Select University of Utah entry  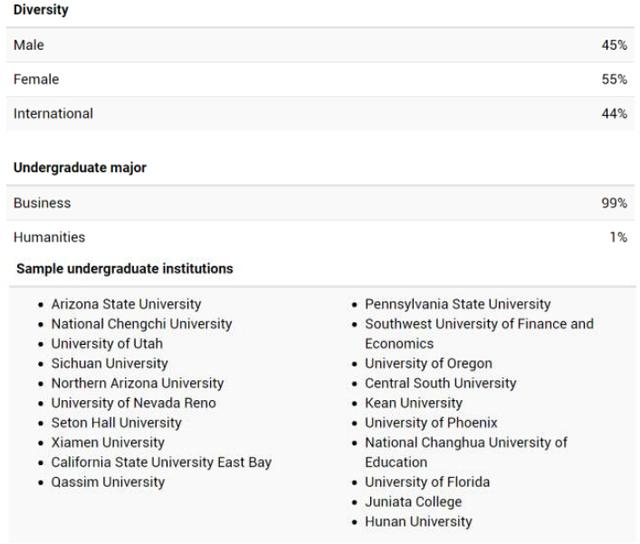[107, 344]
